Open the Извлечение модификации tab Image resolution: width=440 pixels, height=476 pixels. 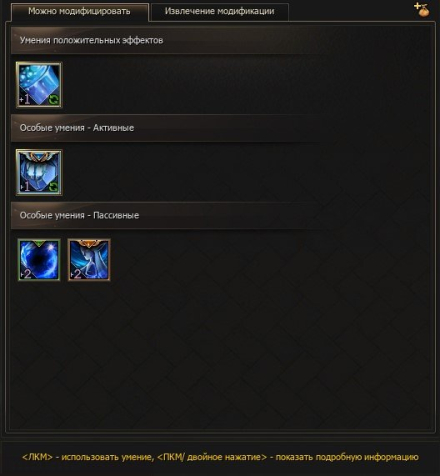click(219, 11)
